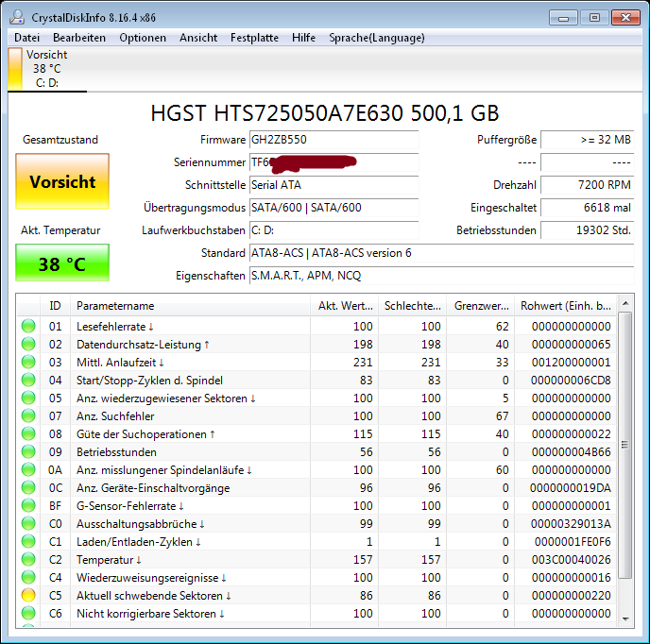The image size is (650, 644).
Task: Open the Optionen menu
Action: click(x=143, y=38)
